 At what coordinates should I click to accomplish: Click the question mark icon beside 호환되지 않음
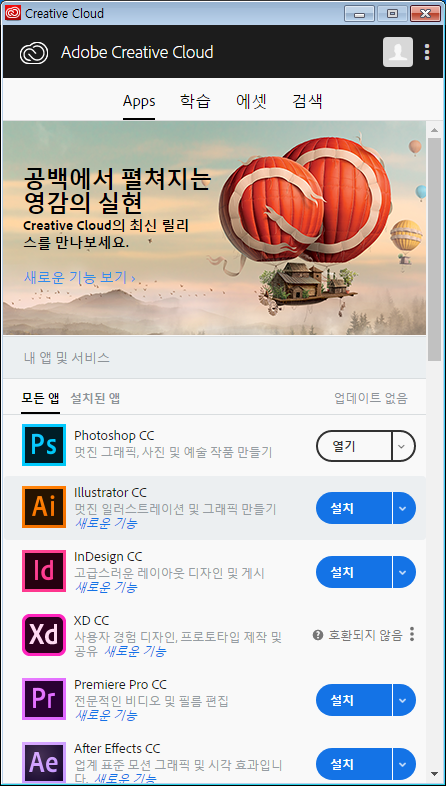click(318, 635)
